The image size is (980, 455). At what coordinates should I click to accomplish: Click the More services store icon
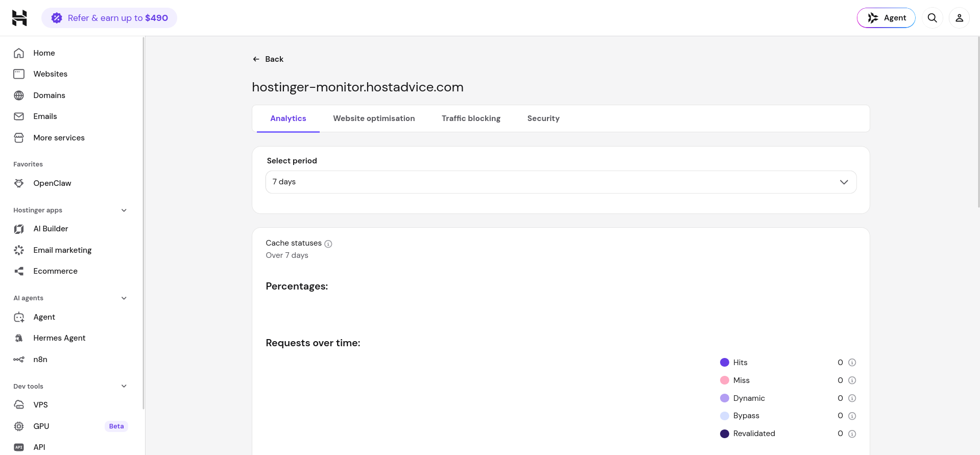point(19,138)
